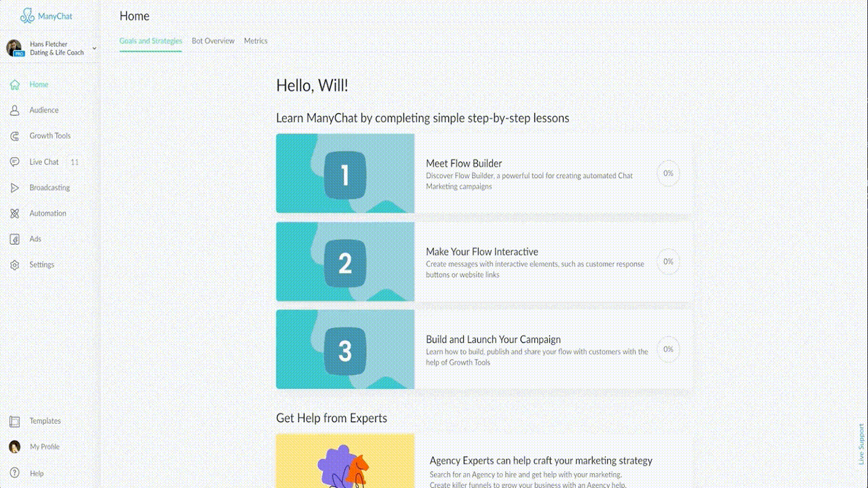Click the Get Help from Experts heading
Image resolution: width=868 pixels, height=488 pixels.
click(x=332, y=418)
